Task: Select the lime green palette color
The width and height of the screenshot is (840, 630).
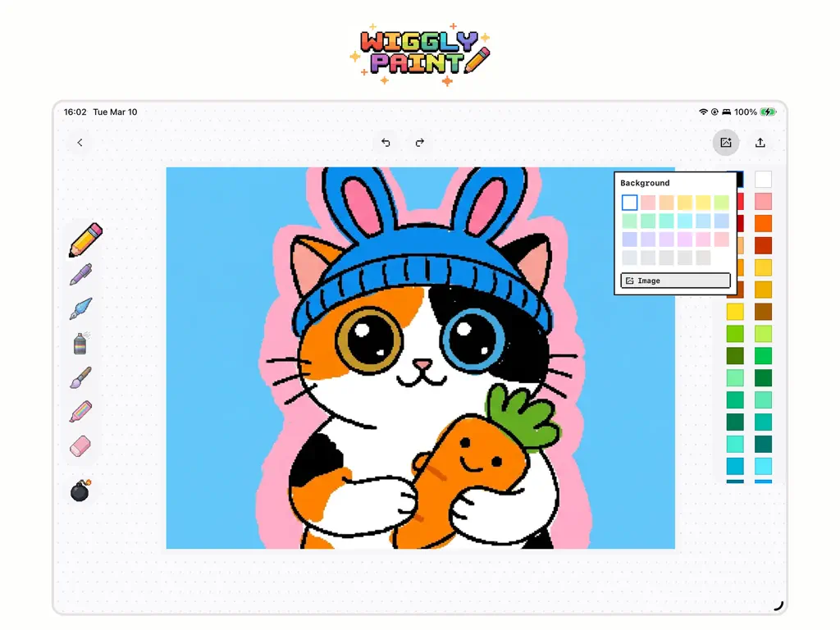Action: tap(735, 334)
